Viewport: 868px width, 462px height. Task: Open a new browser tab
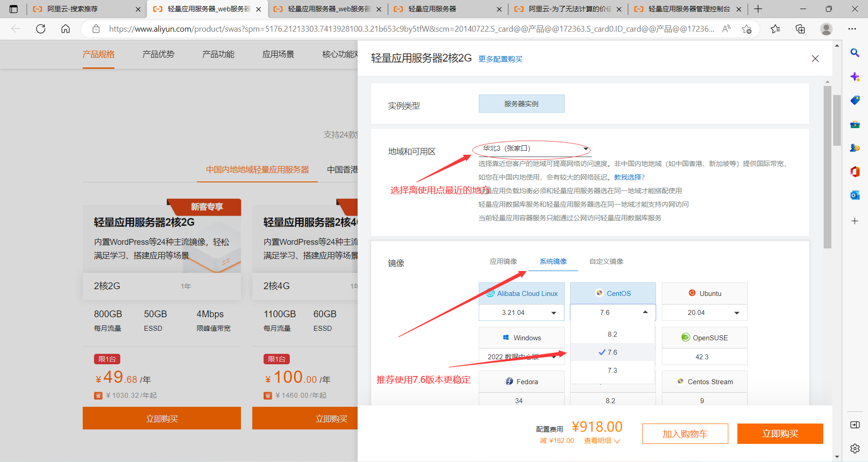point(758,9)
